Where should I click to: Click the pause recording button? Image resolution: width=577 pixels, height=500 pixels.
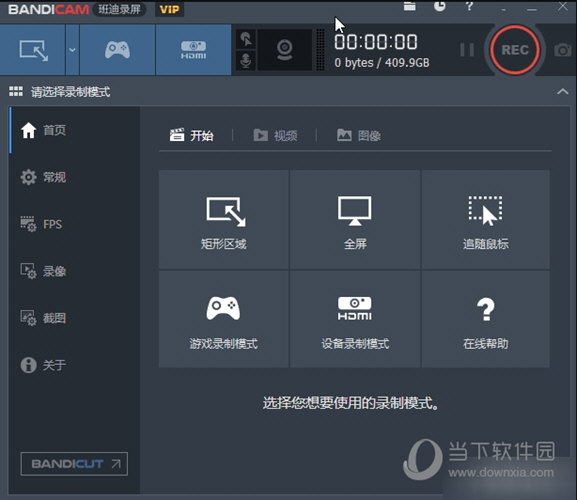(x=467, y=50)
